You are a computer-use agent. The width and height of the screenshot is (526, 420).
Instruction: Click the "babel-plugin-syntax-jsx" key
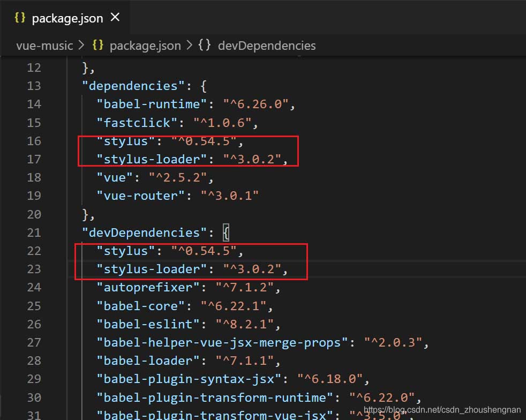click(x=189, y=379)
